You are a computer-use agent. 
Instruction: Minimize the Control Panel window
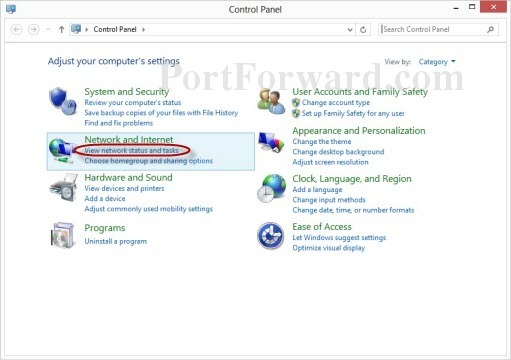coord(456,7)
